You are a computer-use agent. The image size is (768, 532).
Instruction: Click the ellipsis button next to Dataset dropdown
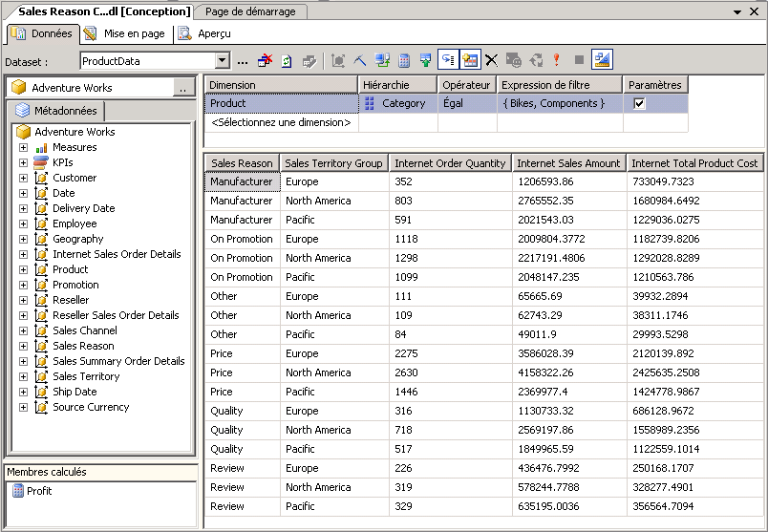243,61
